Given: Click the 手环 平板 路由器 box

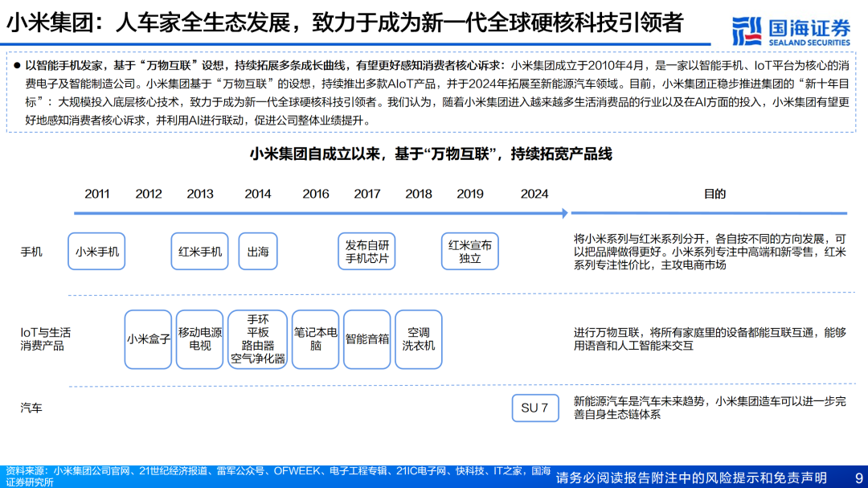Looking at the screenshot, I should 258,339.
